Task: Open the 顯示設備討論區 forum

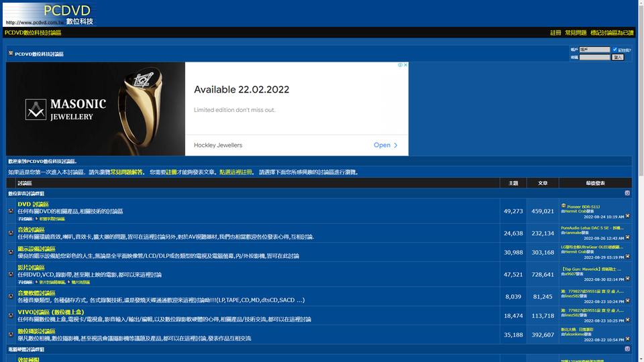Action: [36, 249]
